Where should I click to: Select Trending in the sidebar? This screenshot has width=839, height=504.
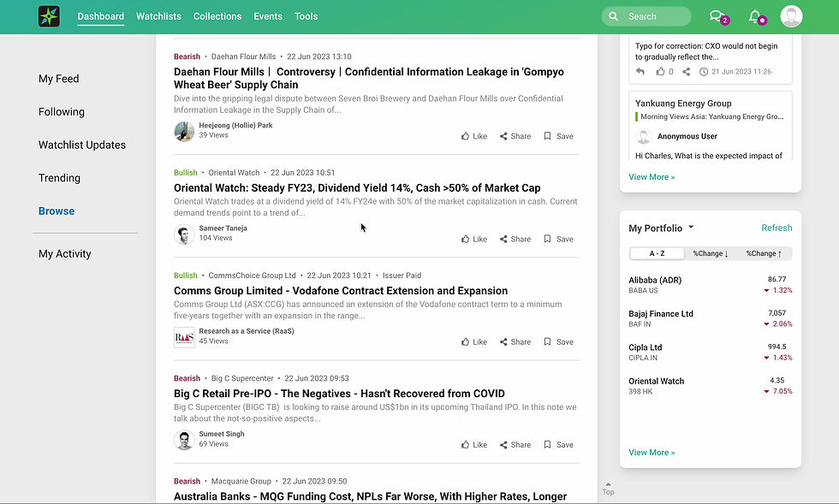point(59,178)
